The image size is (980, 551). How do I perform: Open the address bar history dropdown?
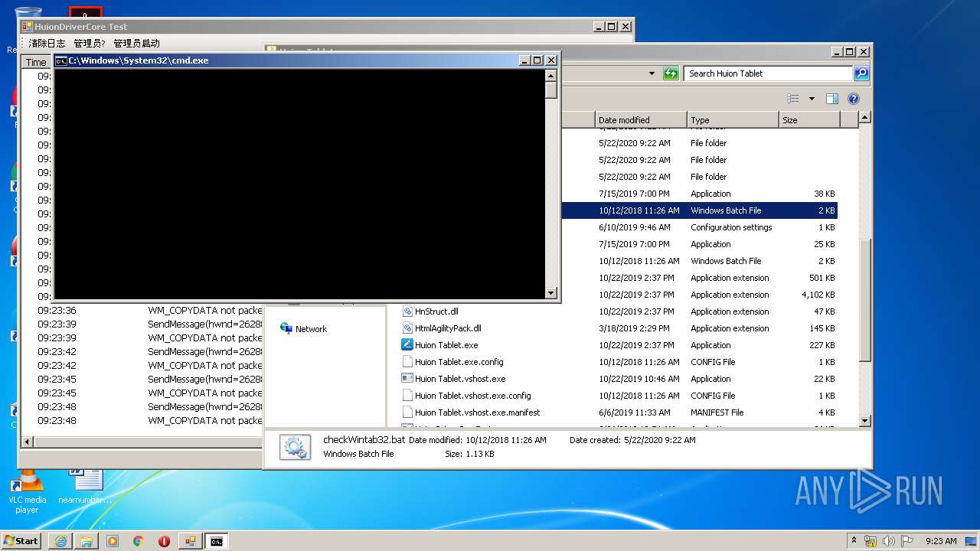click(652, 73)
